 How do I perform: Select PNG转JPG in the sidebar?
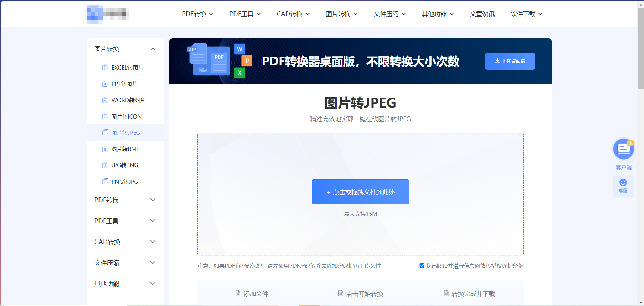coord(125,181)
